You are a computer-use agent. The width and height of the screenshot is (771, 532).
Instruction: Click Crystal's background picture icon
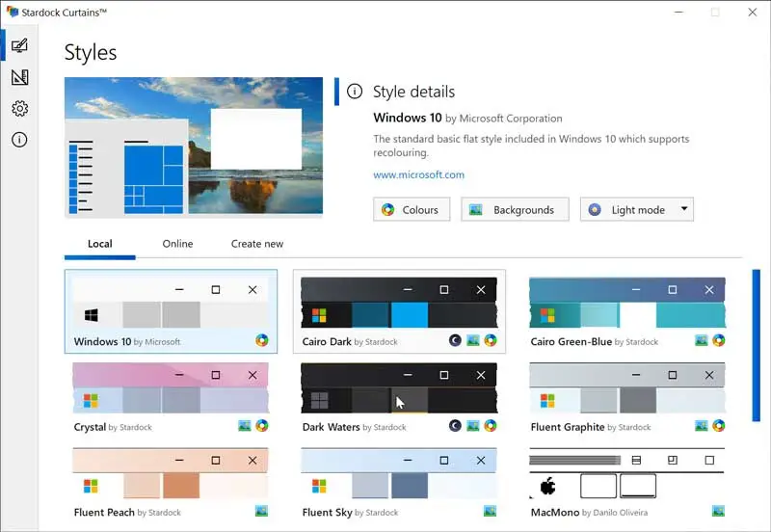click(x=245, y=426)
